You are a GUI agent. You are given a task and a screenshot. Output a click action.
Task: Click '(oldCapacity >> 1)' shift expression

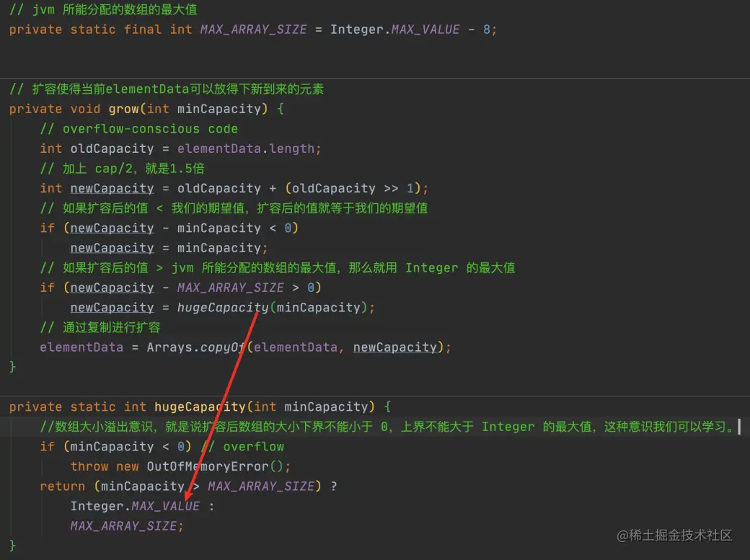(353, 188)
